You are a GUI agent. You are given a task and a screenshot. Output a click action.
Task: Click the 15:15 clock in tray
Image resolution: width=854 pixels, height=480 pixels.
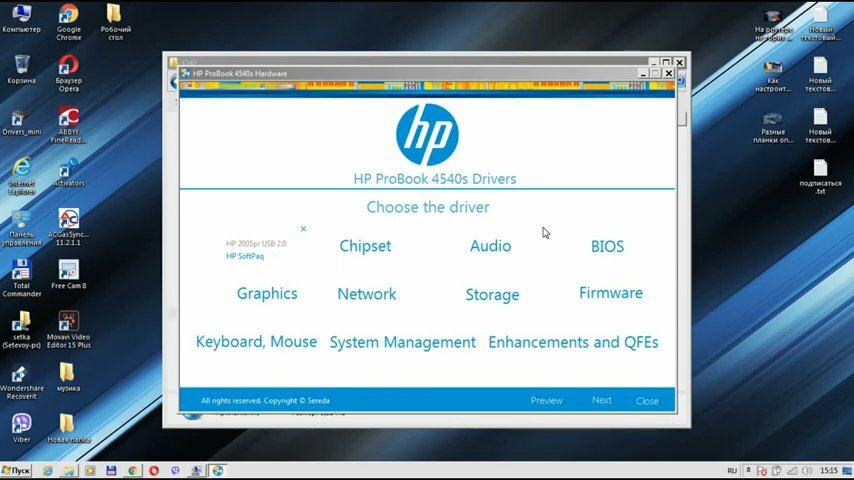(x=829, y=471)
